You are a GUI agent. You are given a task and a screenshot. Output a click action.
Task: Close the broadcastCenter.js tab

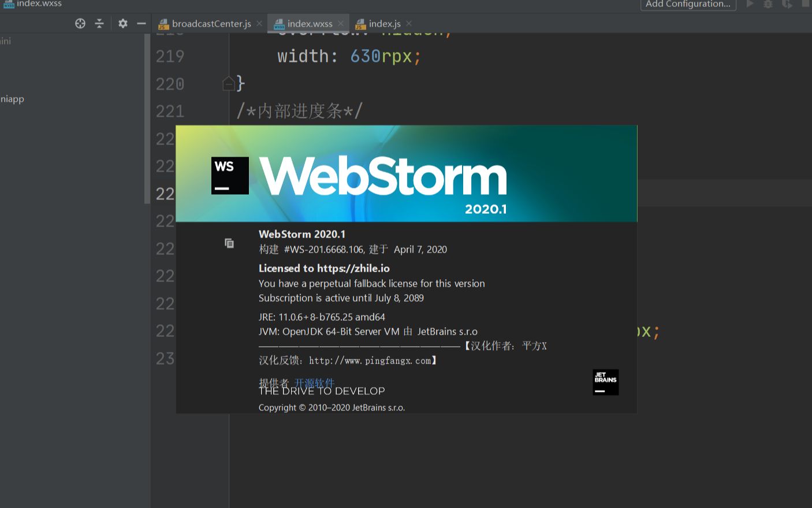(259, 24)
